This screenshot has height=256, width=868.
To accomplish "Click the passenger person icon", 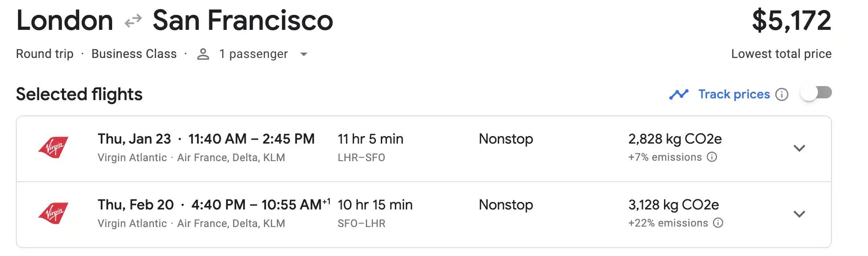I will click(203, 54).
